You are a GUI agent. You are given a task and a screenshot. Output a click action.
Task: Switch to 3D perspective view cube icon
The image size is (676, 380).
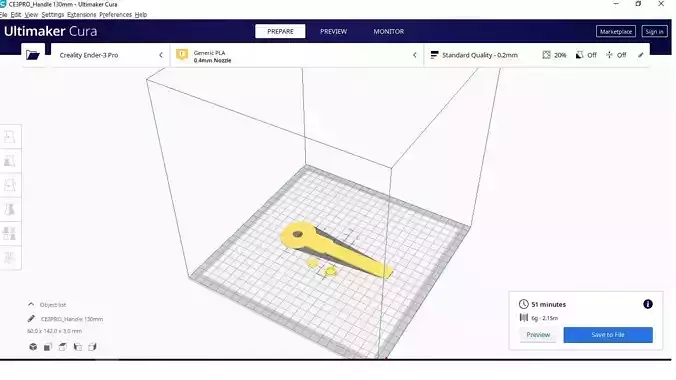33,346
